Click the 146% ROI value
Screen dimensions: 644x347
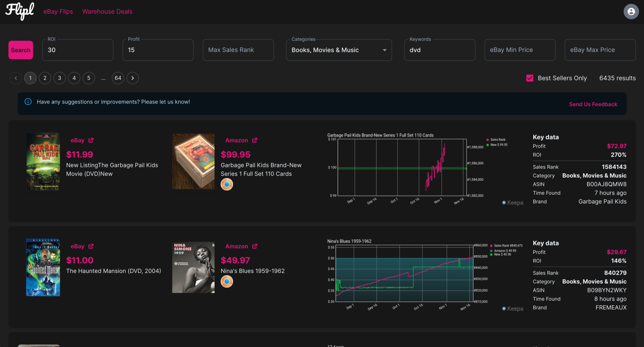619,261
